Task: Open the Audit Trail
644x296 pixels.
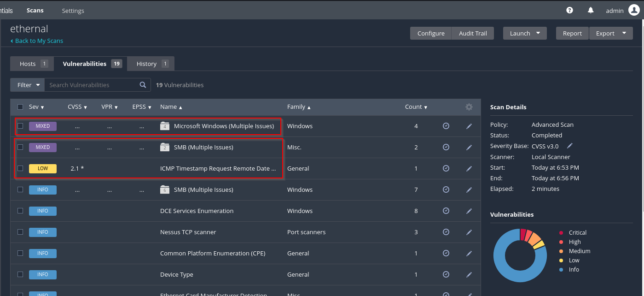Action: coord(473,33)
